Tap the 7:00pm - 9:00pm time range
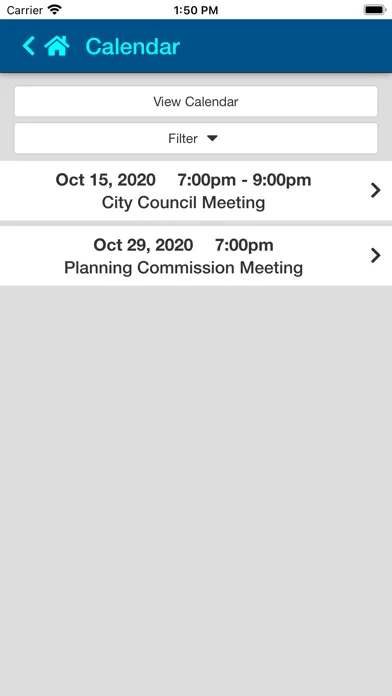 244,180
